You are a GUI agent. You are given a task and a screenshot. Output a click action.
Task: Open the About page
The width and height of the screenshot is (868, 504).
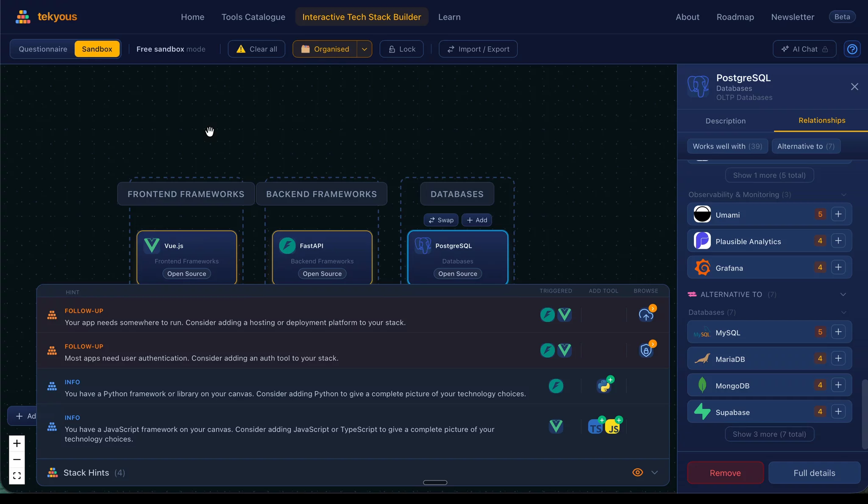tap(687, 17)
